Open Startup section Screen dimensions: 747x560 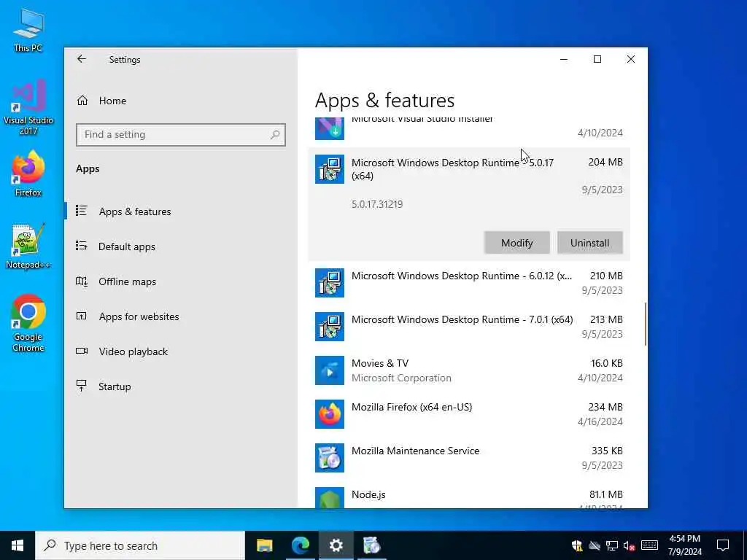coord(115,386)
